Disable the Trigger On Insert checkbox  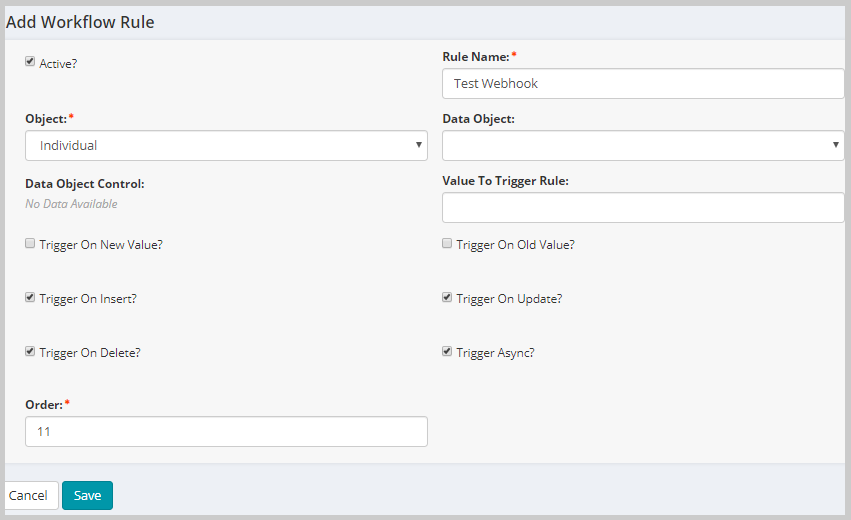(30, 297)
